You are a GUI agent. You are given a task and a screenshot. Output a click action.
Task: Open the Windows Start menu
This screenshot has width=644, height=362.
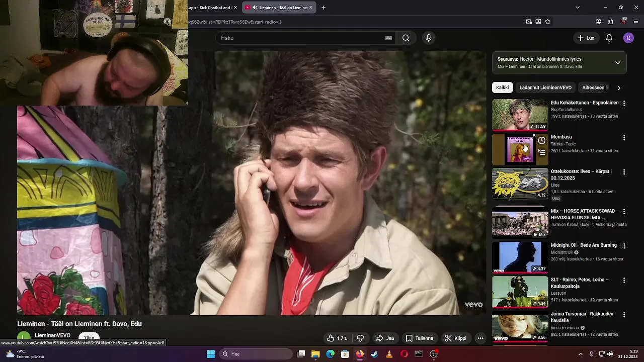click(x=211, y=354)
